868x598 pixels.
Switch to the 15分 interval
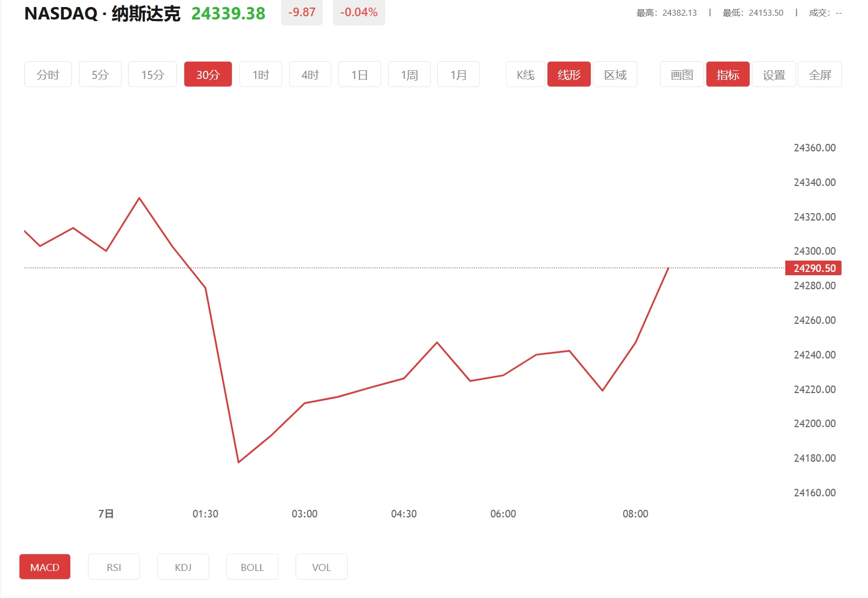point(152,74)
